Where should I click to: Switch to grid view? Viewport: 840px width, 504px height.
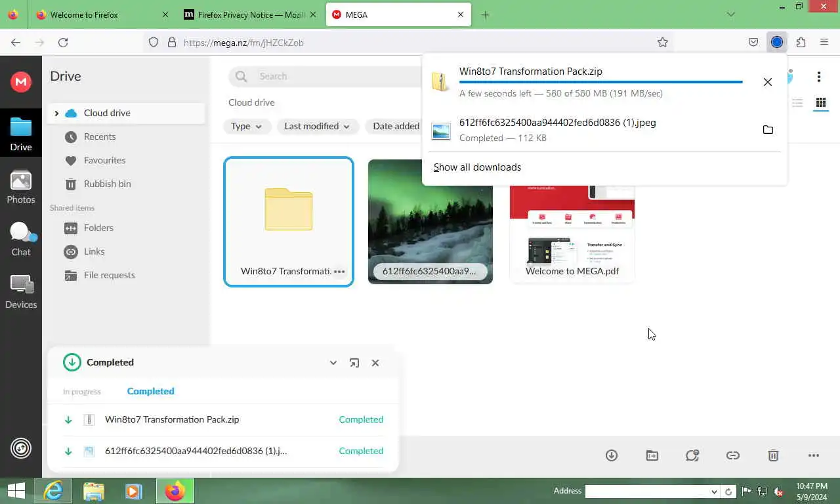point(820,103)
